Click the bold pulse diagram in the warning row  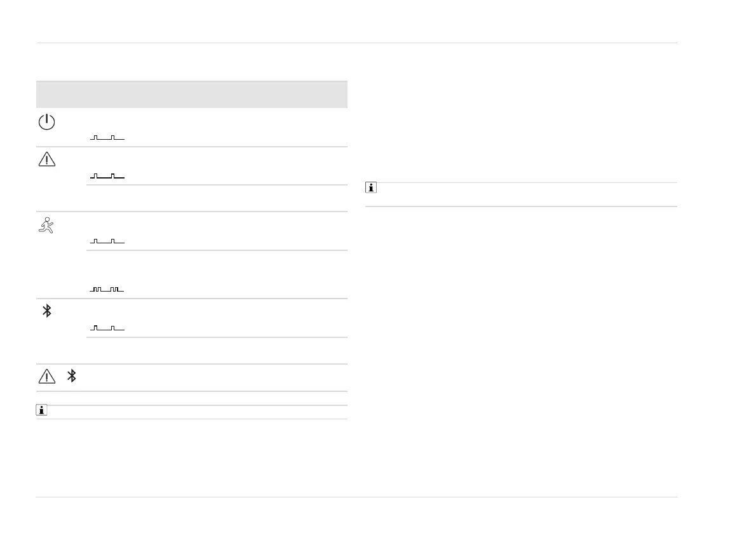pyautogui.click(x=107, y=175)
